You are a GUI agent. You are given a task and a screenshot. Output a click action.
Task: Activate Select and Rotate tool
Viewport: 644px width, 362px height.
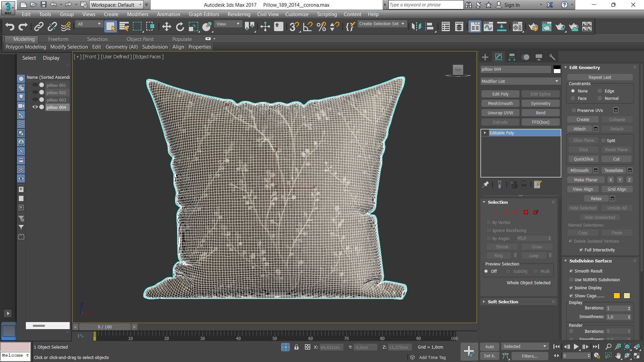[x=180, y=27]
